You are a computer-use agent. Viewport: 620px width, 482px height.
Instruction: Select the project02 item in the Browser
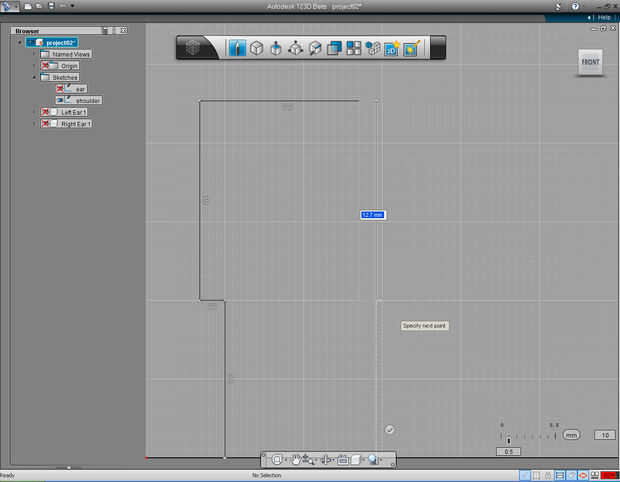(x=52, y=42)
